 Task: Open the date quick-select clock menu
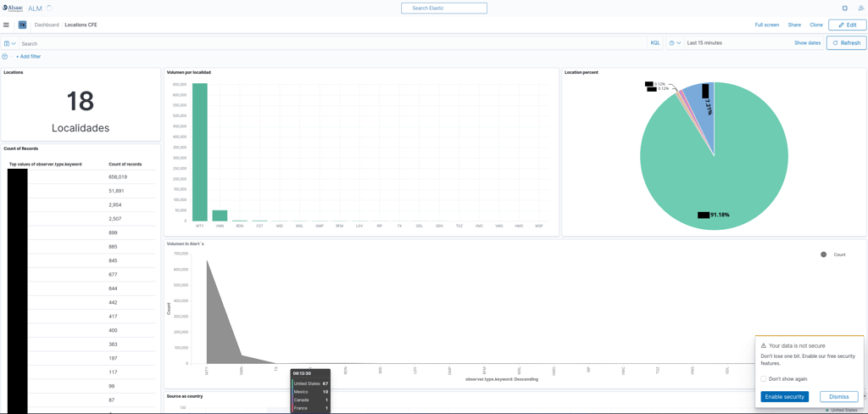tap(674, 42)
